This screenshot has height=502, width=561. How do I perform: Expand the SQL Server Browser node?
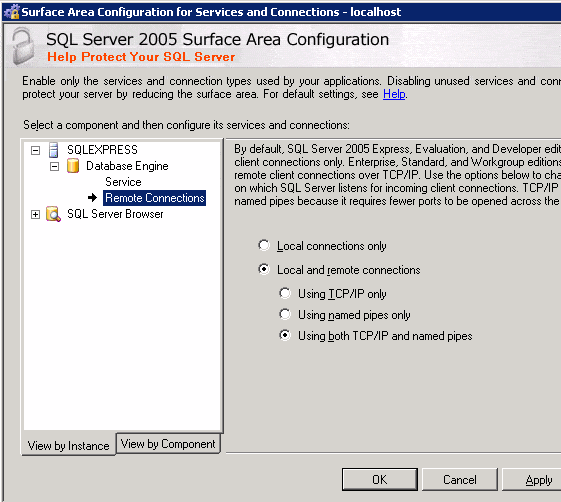35,215
